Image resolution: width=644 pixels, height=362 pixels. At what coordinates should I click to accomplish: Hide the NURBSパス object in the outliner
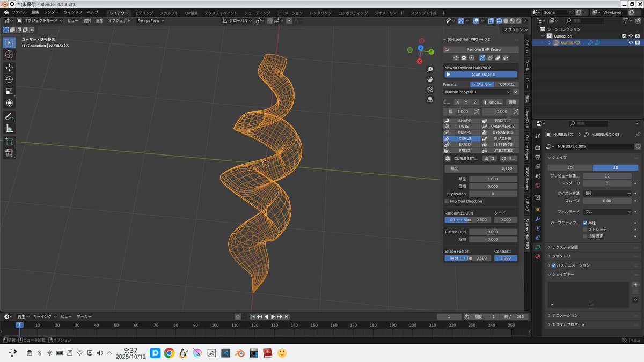(x=631, y=42)
